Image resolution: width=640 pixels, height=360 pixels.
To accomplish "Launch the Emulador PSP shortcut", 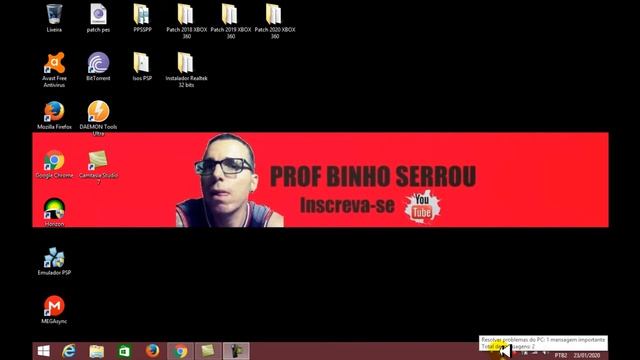I will (x=54, y=261).
